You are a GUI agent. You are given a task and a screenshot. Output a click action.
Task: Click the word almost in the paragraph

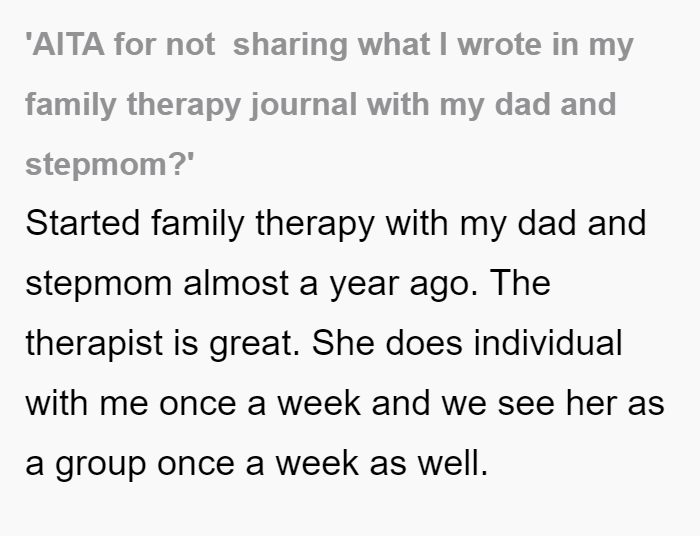click(236, 284)
